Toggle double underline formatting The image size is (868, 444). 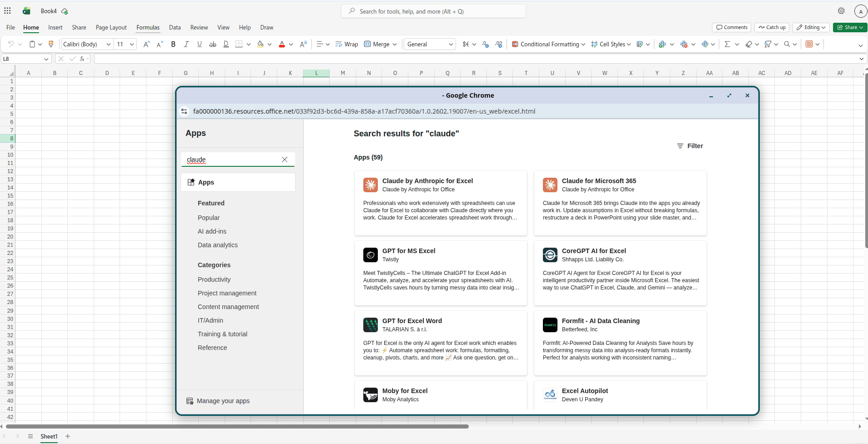(226, 44)
